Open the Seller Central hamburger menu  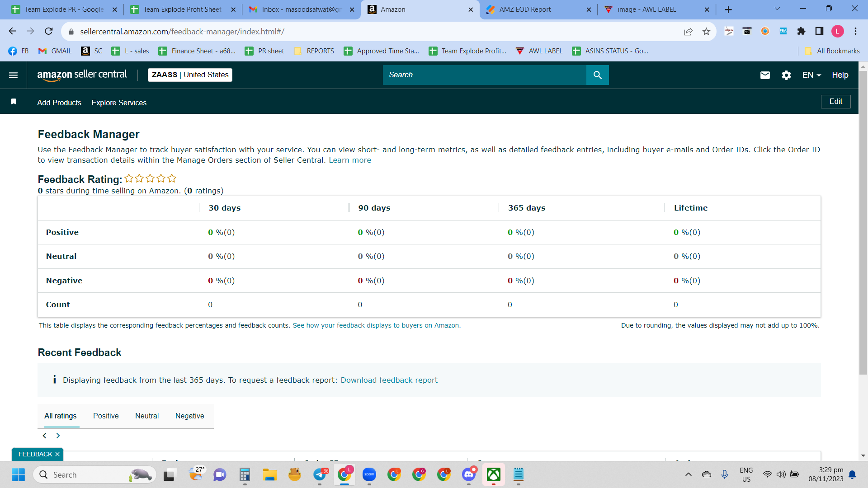(14, 75)
